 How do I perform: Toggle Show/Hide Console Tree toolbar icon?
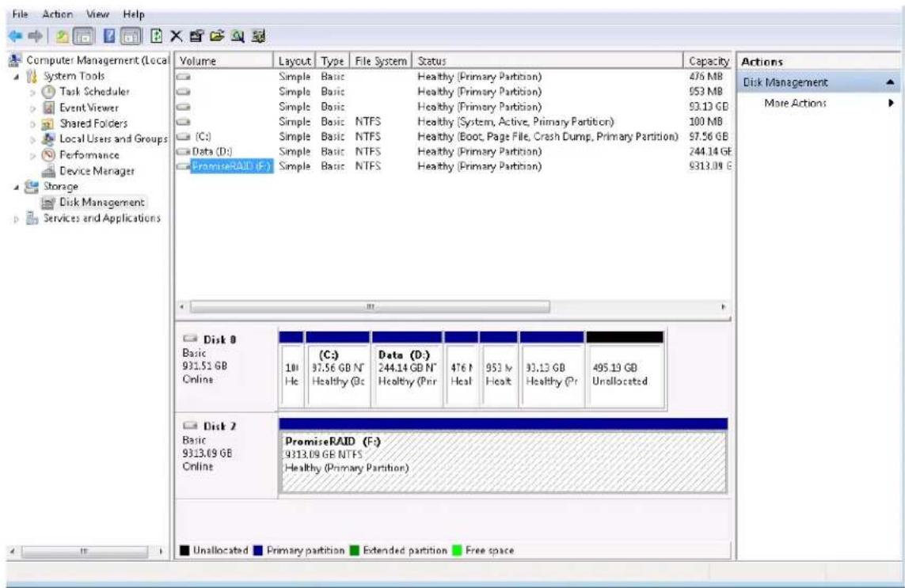pyautogui.click(x=84, y=37)
